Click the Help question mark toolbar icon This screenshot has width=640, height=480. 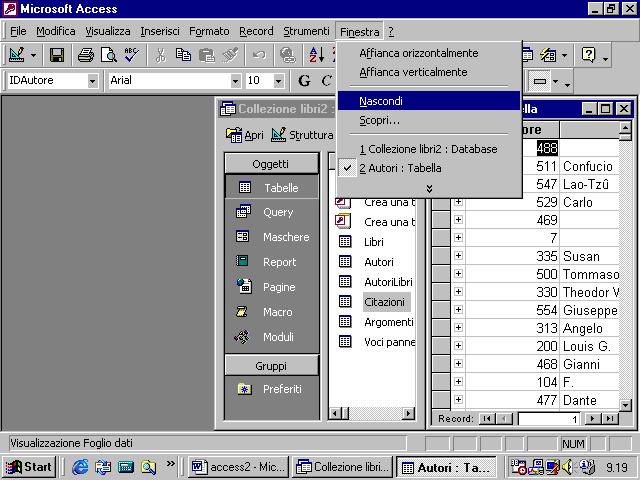click(x=589, y=54)
